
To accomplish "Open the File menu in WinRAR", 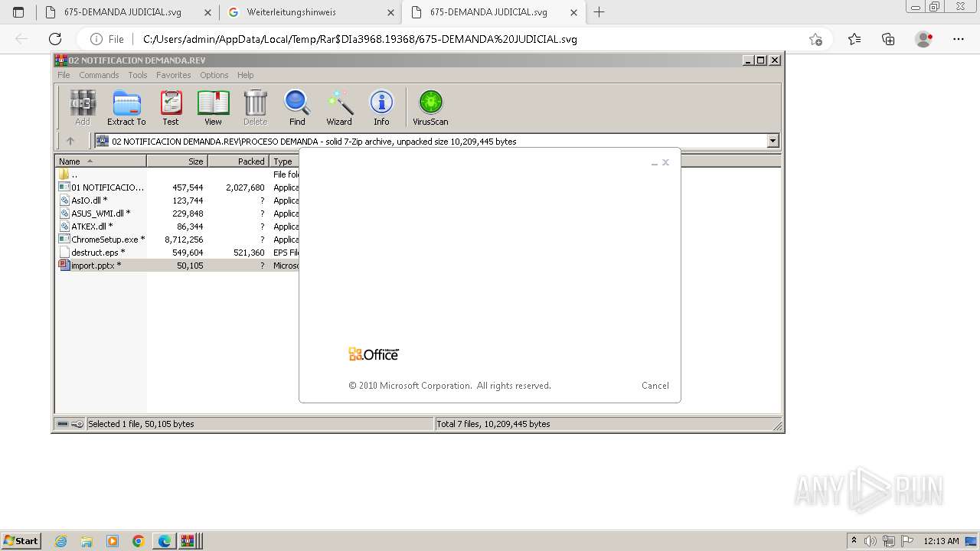I will (x=64, y=75).
